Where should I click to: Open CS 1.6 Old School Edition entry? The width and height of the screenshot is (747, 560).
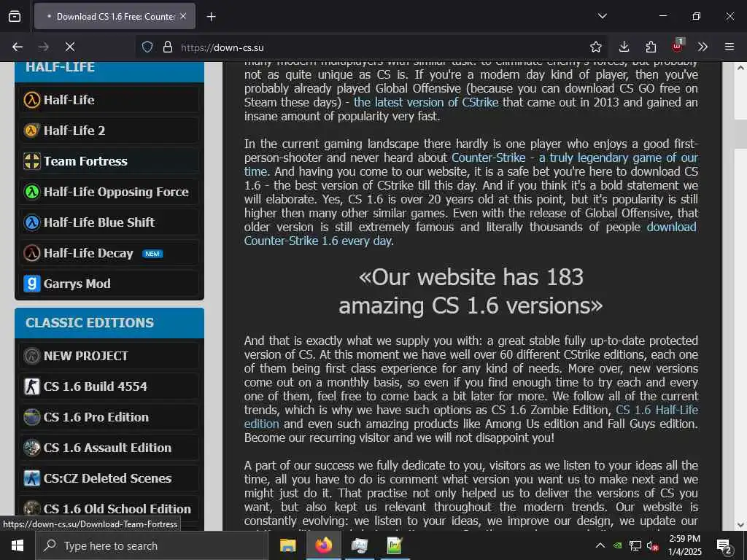click(109, 508)
